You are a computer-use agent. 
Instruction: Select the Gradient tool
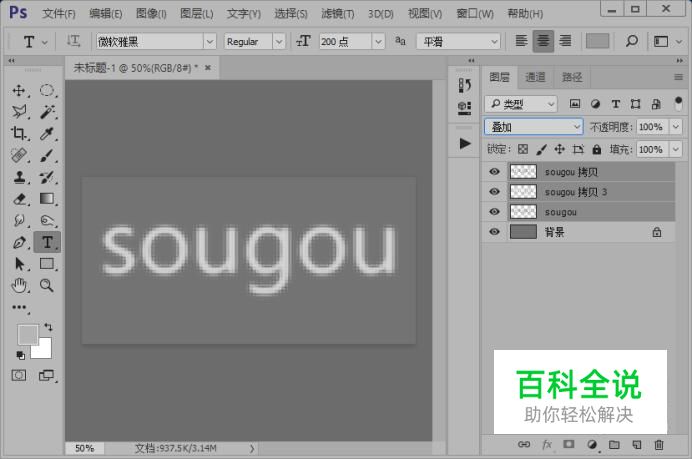tap(47, 199)
